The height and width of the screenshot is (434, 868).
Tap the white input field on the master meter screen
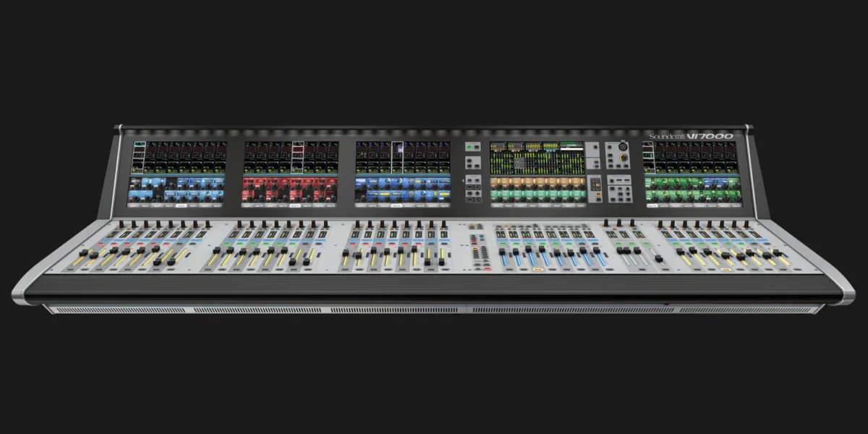point(571,149)
